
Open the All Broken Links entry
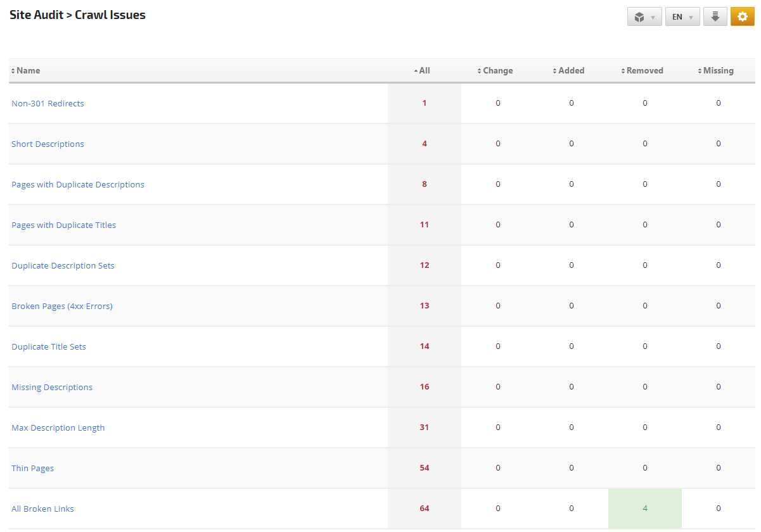click(42, 509)
